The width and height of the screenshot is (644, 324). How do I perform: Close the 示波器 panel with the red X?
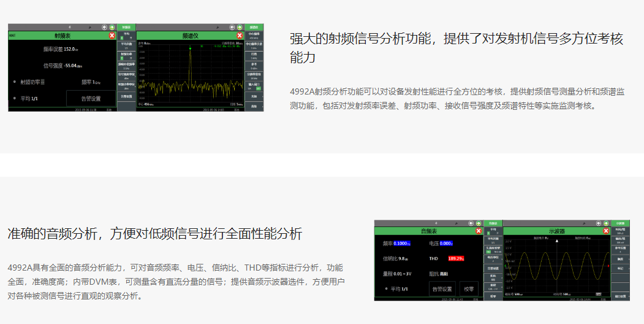(607, 231)
